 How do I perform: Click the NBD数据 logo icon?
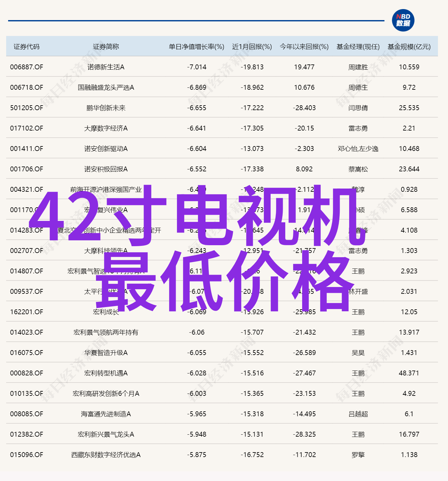point(403,20)
